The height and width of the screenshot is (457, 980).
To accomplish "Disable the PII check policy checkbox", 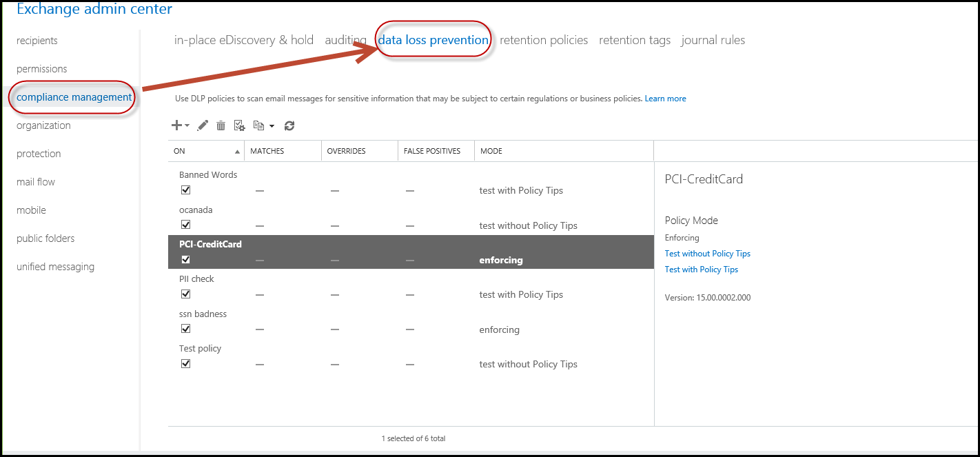I will pyautogui.click(x=185, y=294).
